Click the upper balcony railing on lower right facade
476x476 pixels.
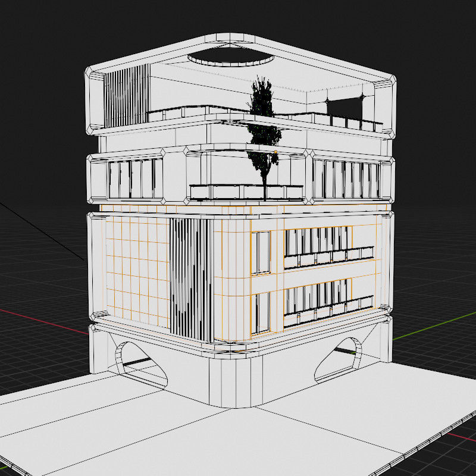point(329,258)
